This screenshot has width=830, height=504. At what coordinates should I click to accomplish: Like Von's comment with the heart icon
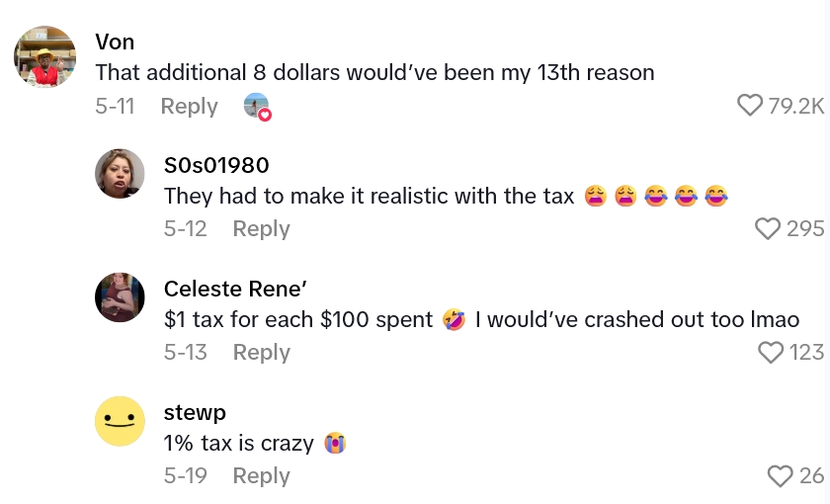(751, 106)
